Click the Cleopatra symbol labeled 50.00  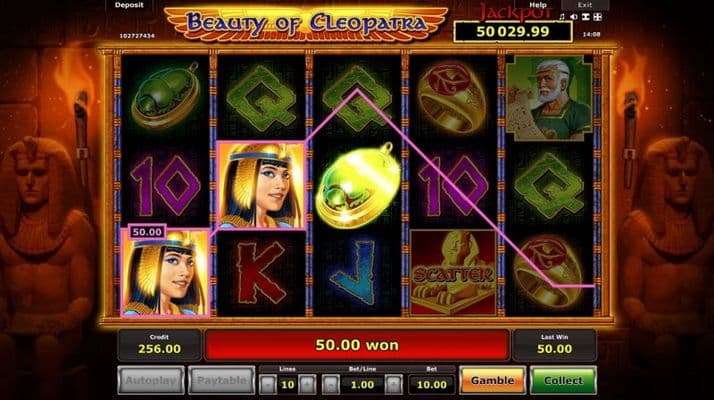pyautogui.click(x=165, y=272)
